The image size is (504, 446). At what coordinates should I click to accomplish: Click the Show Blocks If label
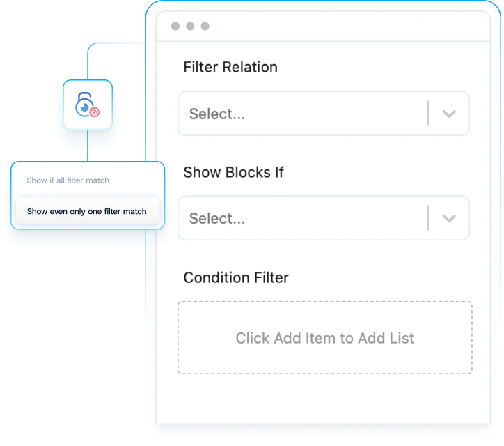233,172
